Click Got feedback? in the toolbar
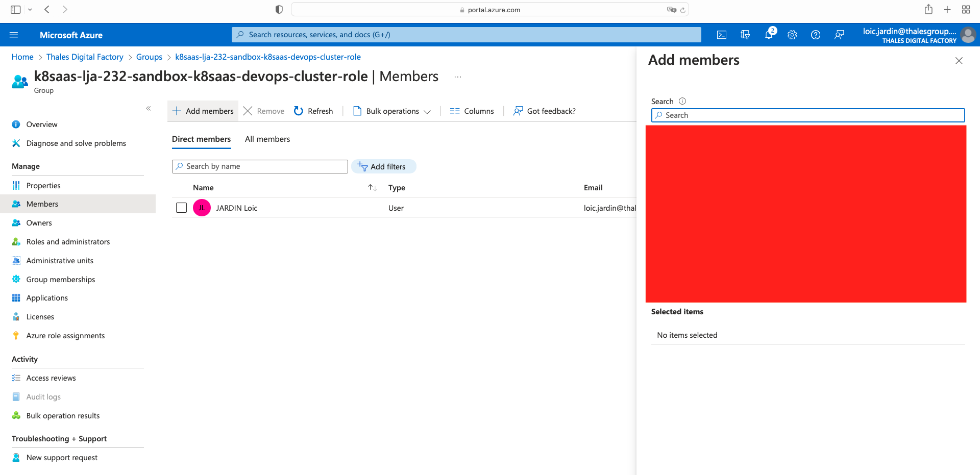This screenshot has height=475, width=980. (545, 111)
